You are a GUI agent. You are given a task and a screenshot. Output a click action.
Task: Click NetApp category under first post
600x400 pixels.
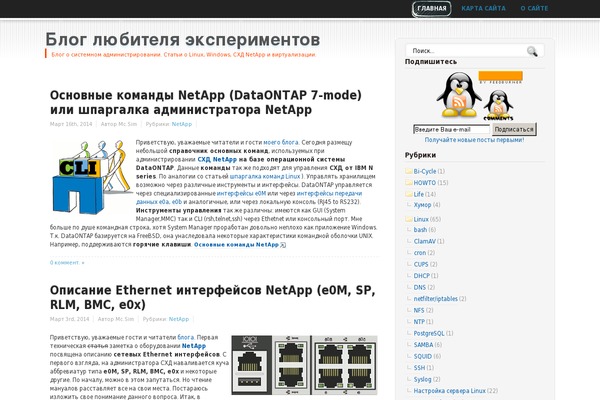(182, 124)
